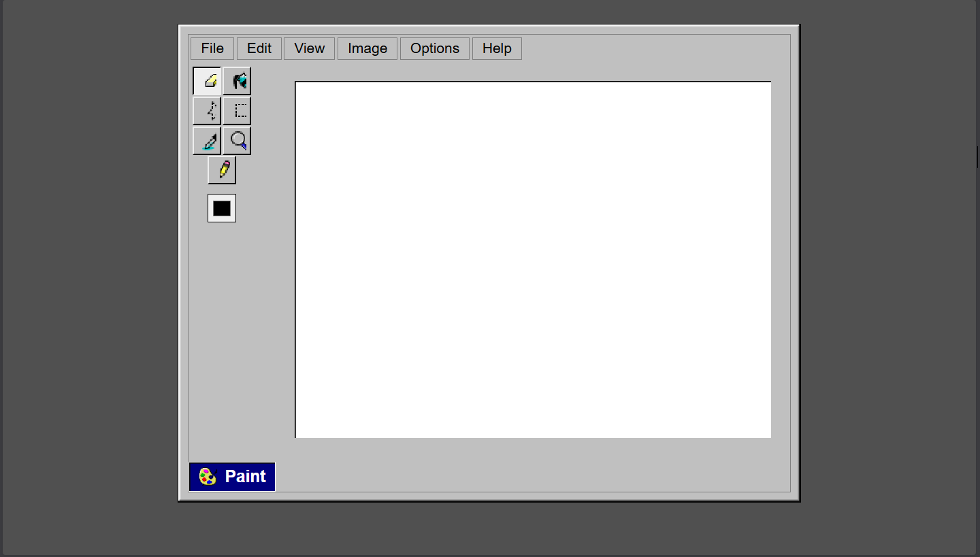Open the File menu
Screen dimensions: 980x557
[212, 48]
